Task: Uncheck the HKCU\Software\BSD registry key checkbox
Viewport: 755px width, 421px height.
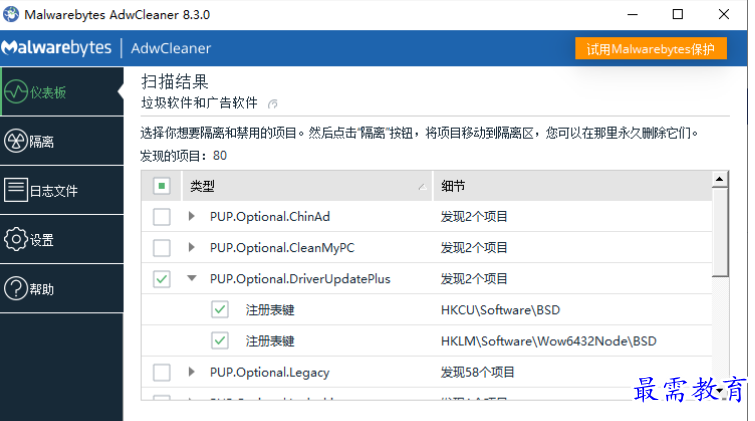Action: pyautogui.click(x=220, y=310)
